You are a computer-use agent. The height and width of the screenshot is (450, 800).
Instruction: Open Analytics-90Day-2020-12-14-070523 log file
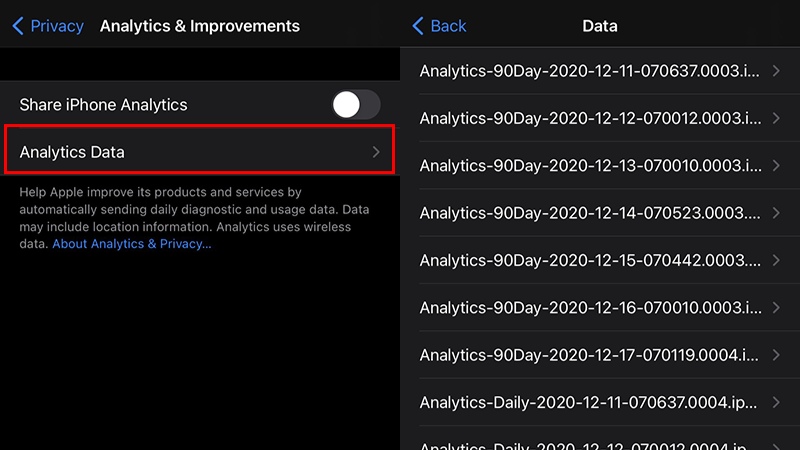[x=590, y=212]
